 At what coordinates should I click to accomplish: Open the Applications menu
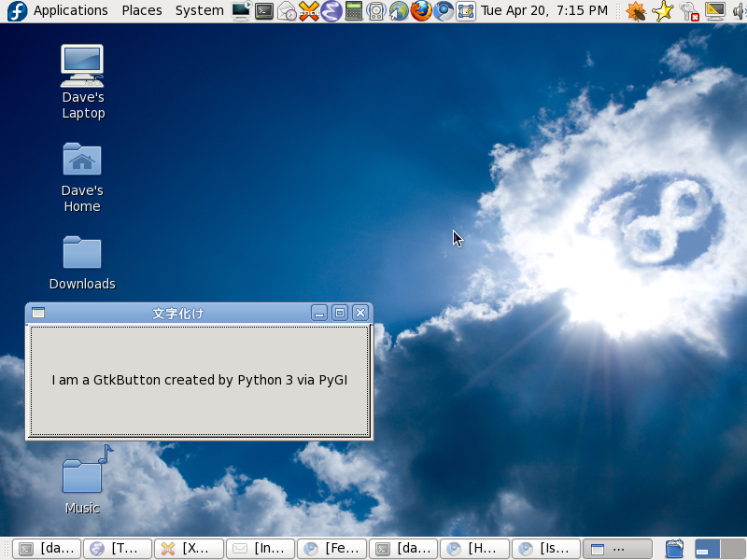pyautogui.click(x=70, y=10)
